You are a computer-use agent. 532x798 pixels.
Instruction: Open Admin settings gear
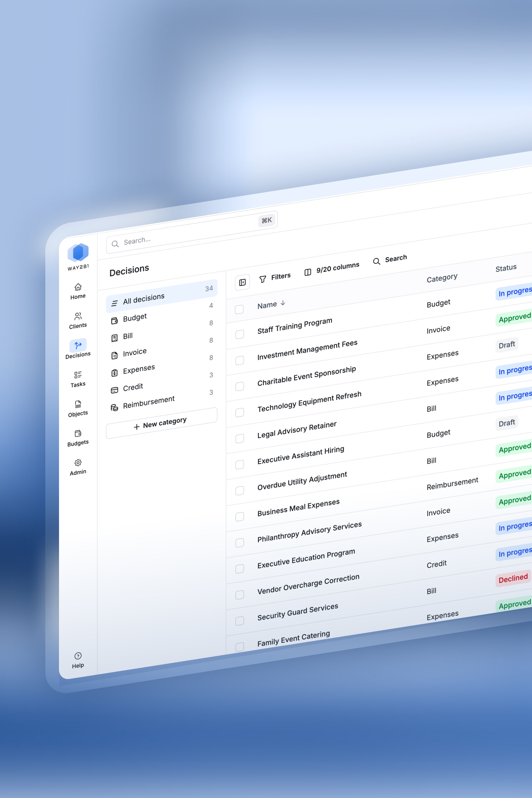[x=78, y=463]
